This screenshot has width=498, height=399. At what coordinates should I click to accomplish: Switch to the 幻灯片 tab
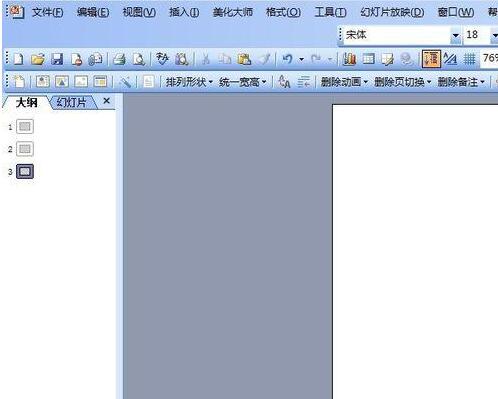[71, 102]
